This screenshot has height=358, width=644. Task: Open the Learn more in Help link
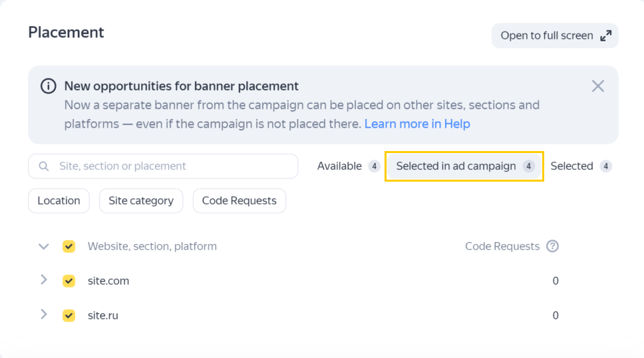coord(417,124)
